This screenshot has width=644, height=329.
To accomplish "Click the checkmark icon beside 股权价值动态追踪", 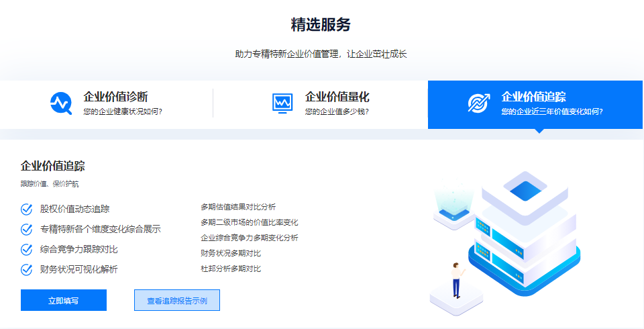I will pyautogui.click(x=27, y=209).
